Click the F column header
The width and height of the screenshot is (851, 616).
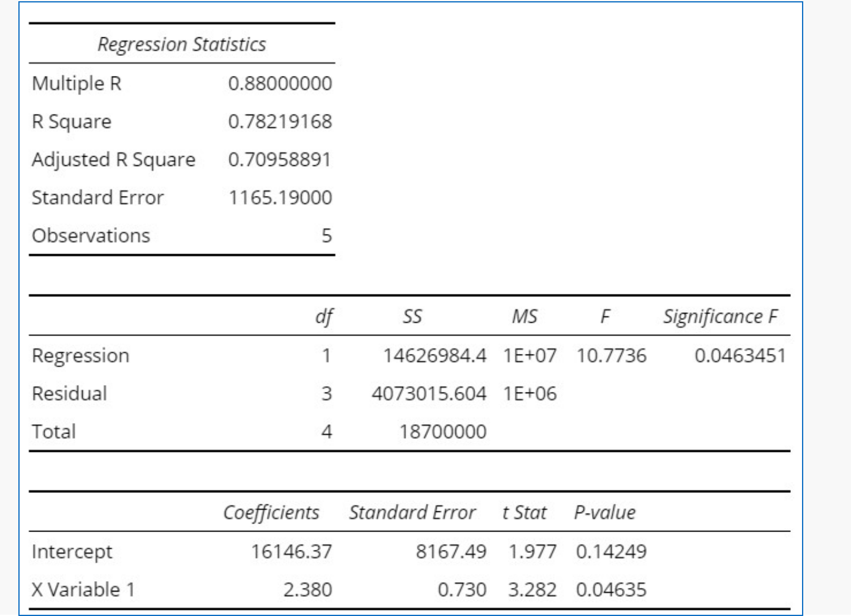pos(605,316)
